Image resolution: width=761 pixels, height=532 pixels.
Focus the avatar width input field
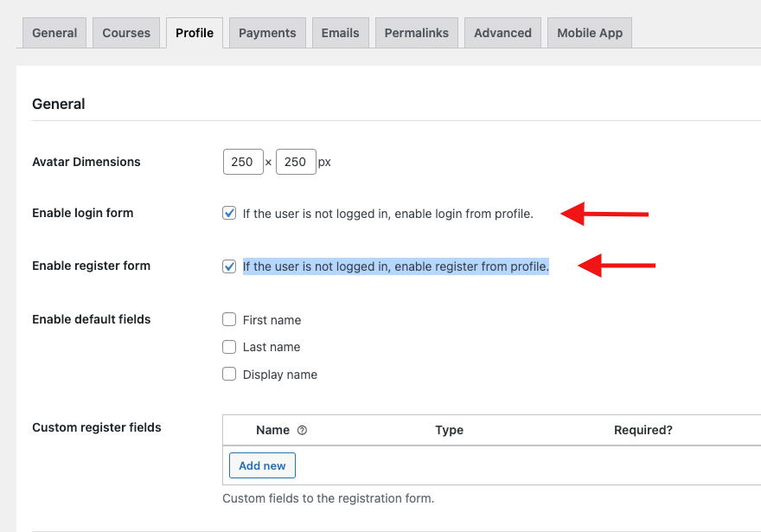pos(243,162)
